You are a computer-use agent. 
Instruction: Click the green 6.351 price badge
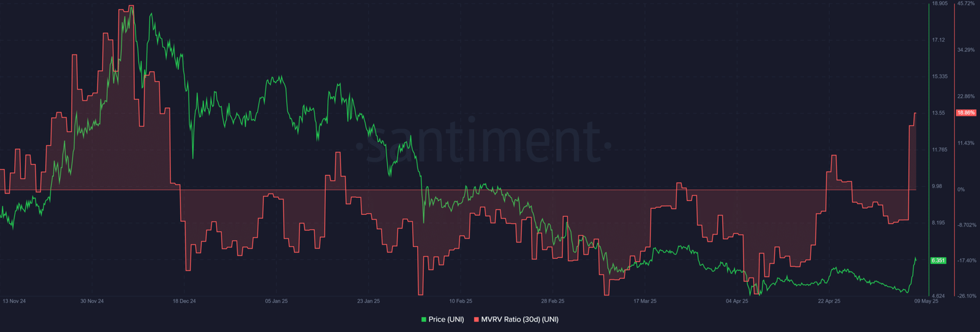[938, 260]
